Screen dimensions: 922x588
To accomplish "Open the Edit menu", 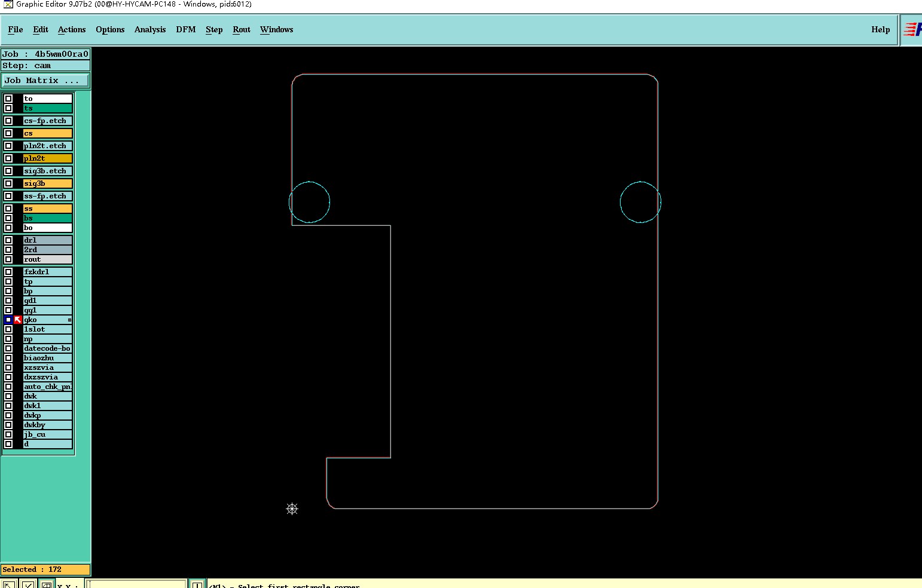I will (x=41, y=29).
